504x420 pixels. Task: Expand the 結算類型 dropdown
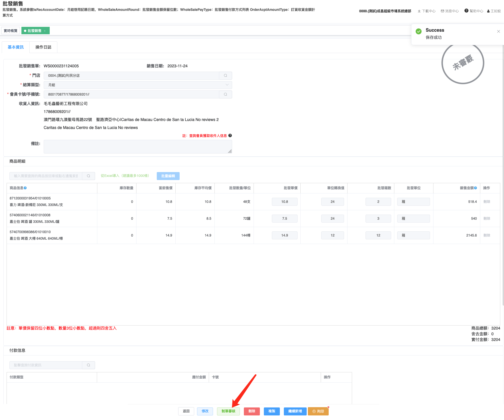coord(227,85)
